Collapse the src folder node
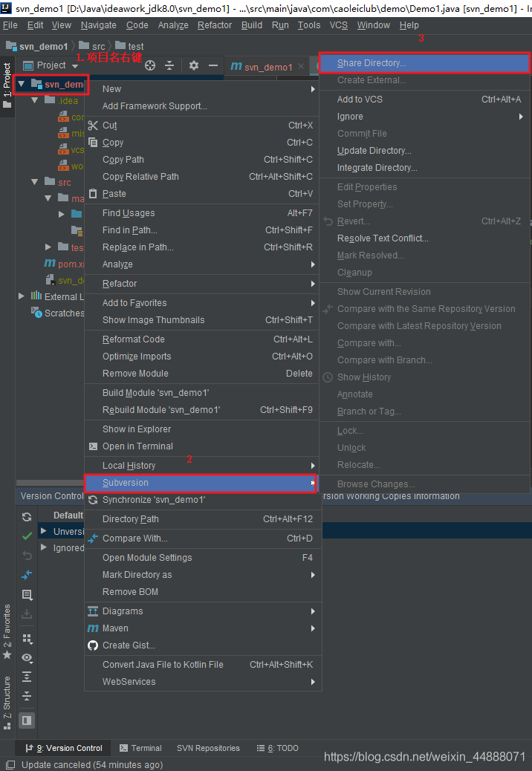 (x=34, y=182)
